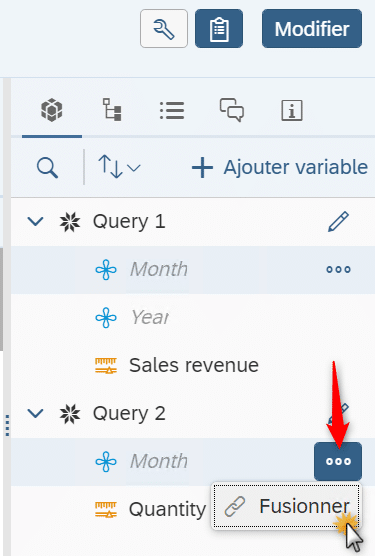Screen dimensions: 375x556
Task: Select the Query 1 row label
Action: click(129, 222)
